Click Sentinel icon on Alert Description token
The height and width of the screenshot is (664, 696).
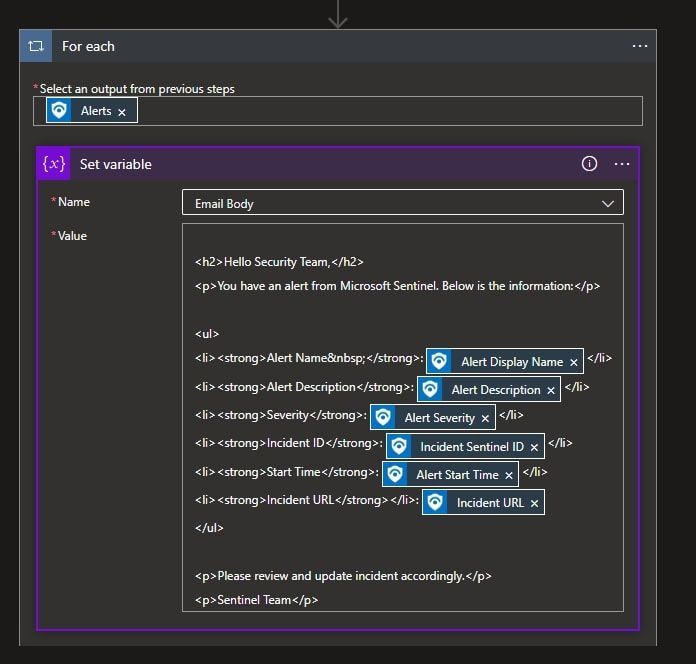(x=430, y=389)
